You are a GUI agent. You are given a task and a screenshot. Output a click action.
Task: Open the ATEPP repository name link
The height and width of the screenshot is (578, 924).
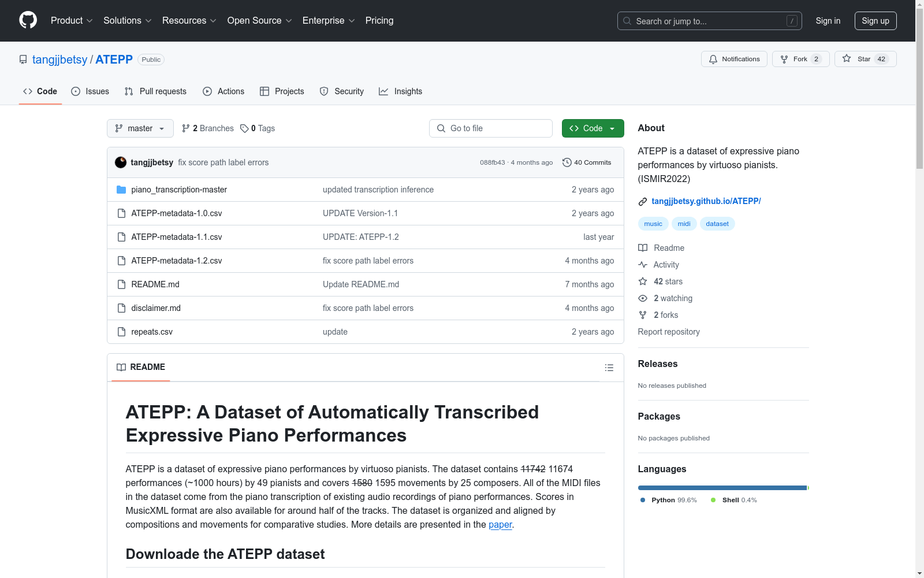tap(114, 60)
